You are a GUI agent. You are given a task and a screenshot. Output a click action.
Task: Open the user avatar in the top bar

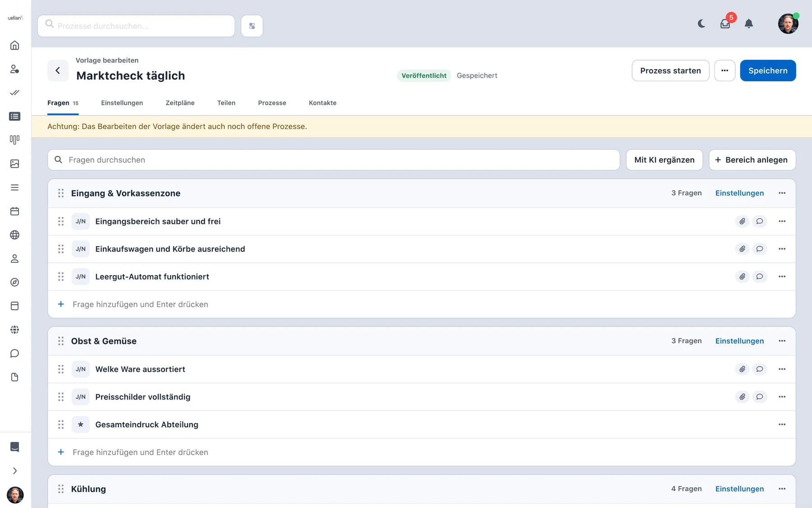click(788, 23)
